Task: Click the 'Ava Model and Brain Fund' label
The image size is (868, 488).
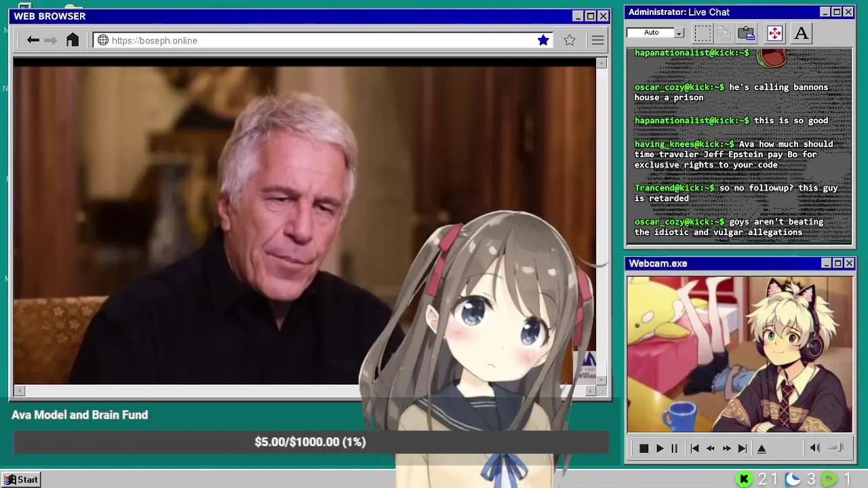Action: 79,415
